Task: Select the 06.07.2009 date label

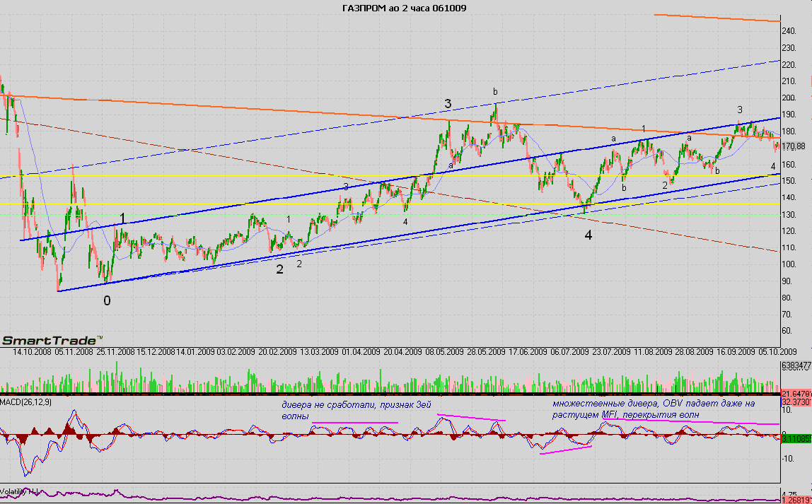Action: tap(568, 352)
